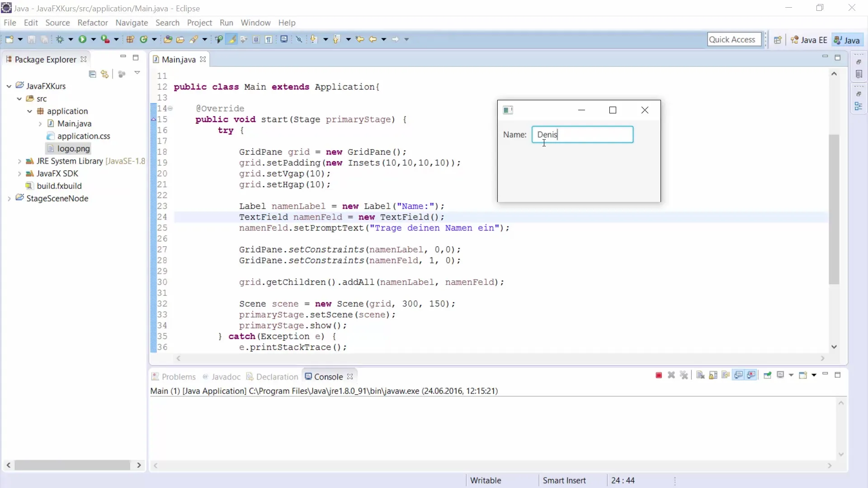This screenshot has width=868, height=488.
Task: Open the New wizard dropdown arrow
Action: point(20,39)
